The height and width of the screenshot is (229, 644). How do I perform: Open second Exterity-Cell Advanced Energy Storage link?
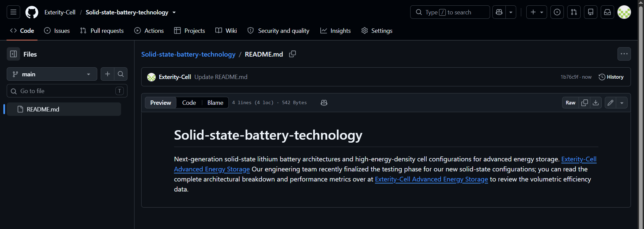tap(431, 179)
